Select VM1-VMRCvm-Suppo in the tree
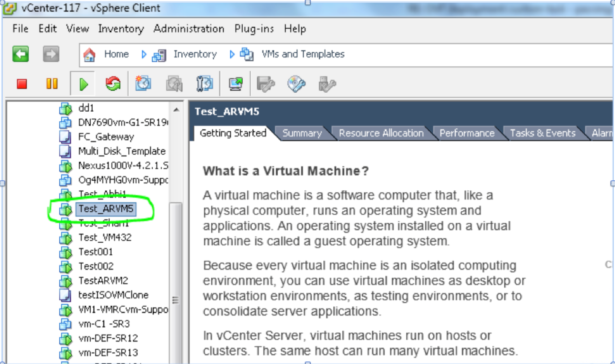Image resolution: width=615 pixels, height=364 pixels. (123, 310)
